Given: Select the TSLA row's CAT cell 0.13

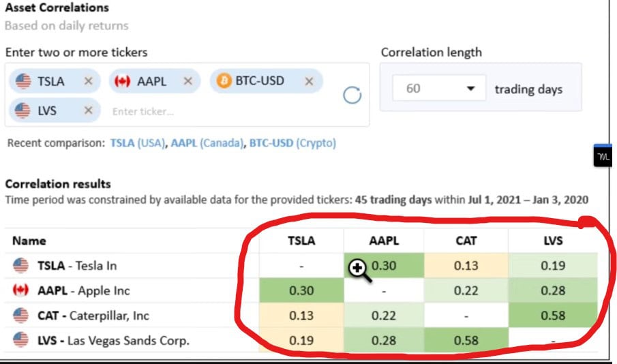Looking at the screenshot, I should pos(466,266).
